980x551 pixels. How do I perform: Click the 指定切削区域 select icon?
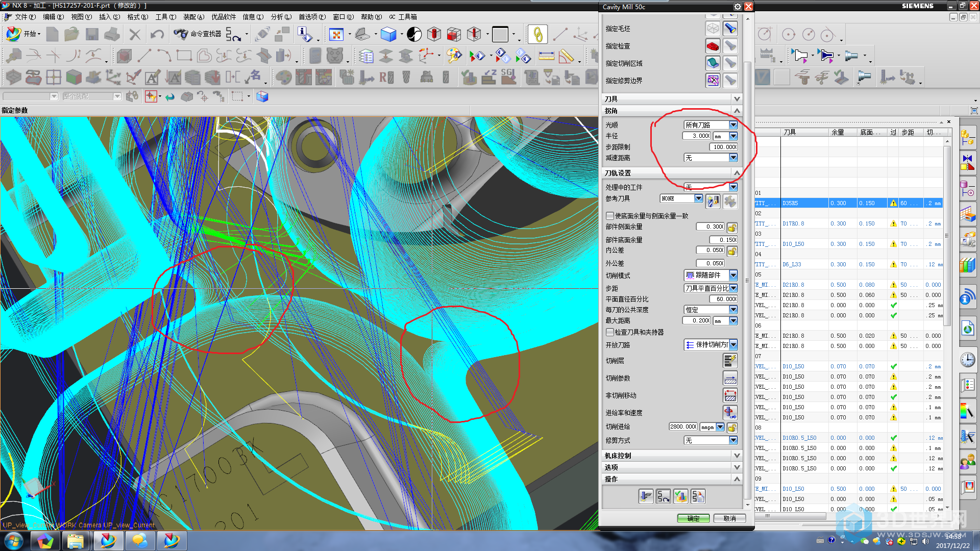point(713,63)
